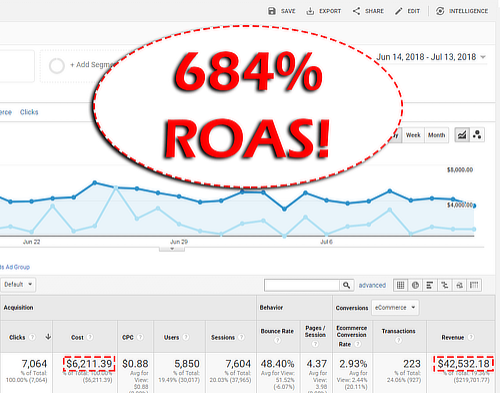Click the magnifier search button

point(347,285)
